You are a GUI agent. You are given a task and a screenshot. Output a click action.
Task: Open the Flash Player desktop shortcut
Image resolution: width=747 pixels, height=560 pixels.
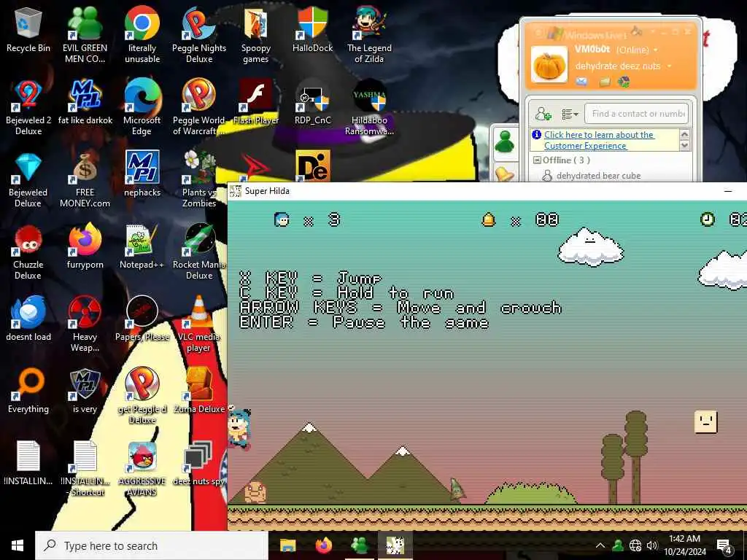coord(256,102)
